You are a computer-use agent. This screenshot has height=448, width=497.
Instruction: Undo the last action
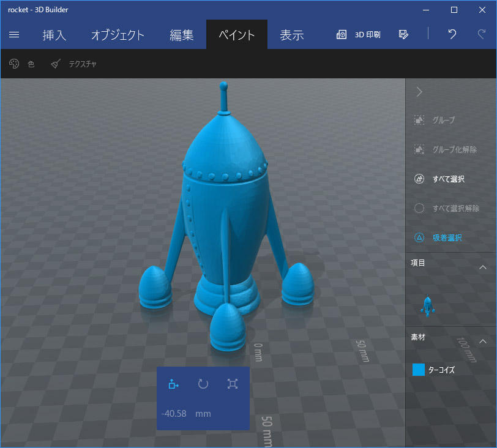[x=452, y=34]
